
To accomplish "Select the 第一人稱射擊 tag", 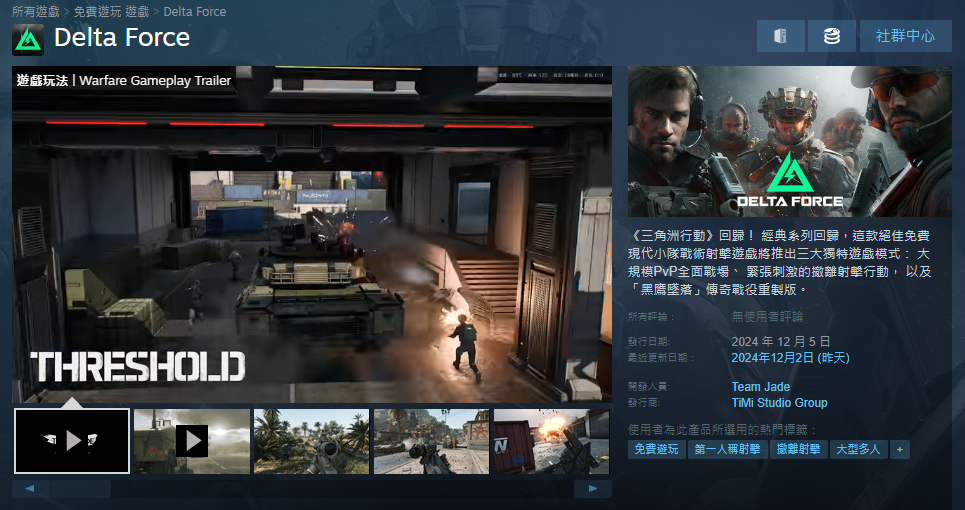I will point(727,449).
